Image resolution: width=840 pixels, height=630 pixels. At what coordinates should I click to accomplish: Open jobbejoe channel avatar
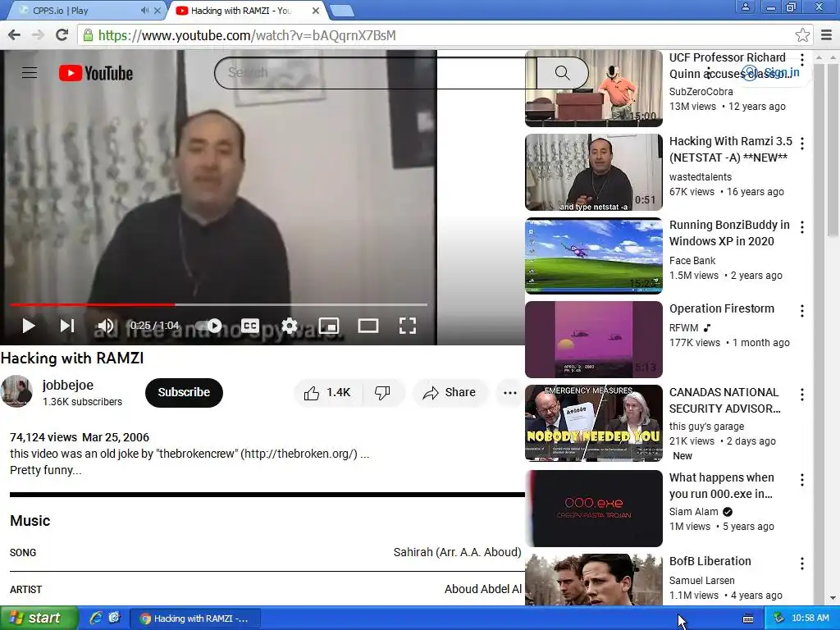click(x=16, y=391)
